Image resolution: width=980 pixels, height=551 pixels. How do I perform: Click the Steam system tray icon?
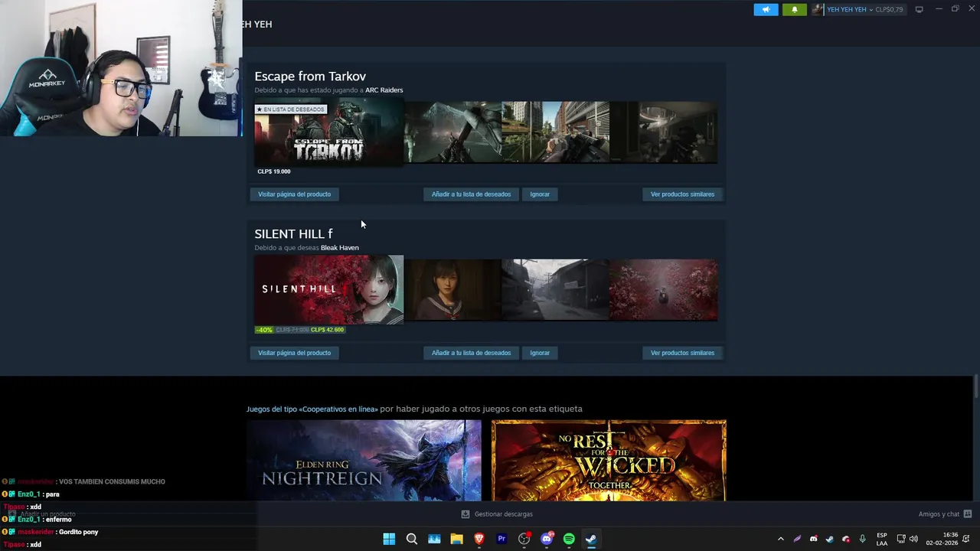click(x=829, y=539)
